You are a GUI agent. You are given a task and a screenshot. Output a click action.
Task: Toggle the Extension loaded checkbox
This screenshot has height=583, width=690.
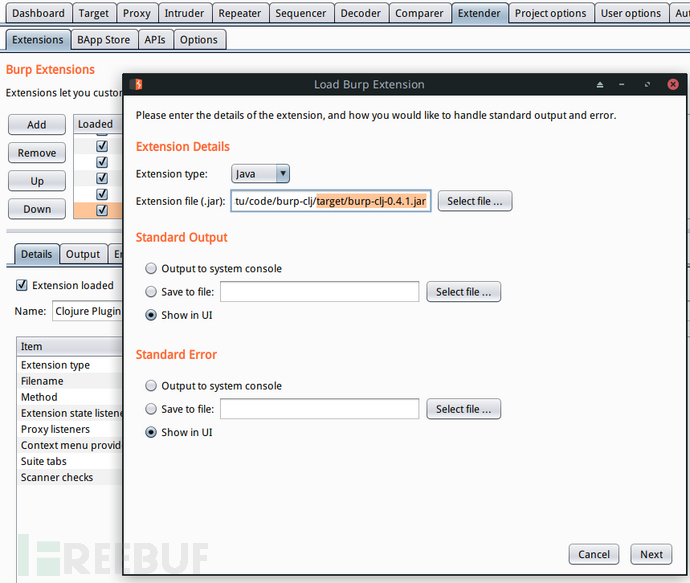[x=22, y=285]
